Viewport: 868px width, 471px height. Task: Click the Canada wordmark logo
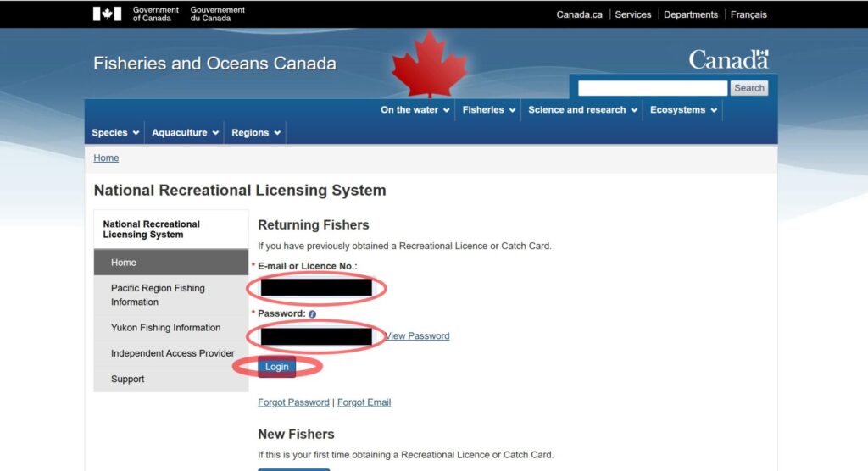[728, 59]
